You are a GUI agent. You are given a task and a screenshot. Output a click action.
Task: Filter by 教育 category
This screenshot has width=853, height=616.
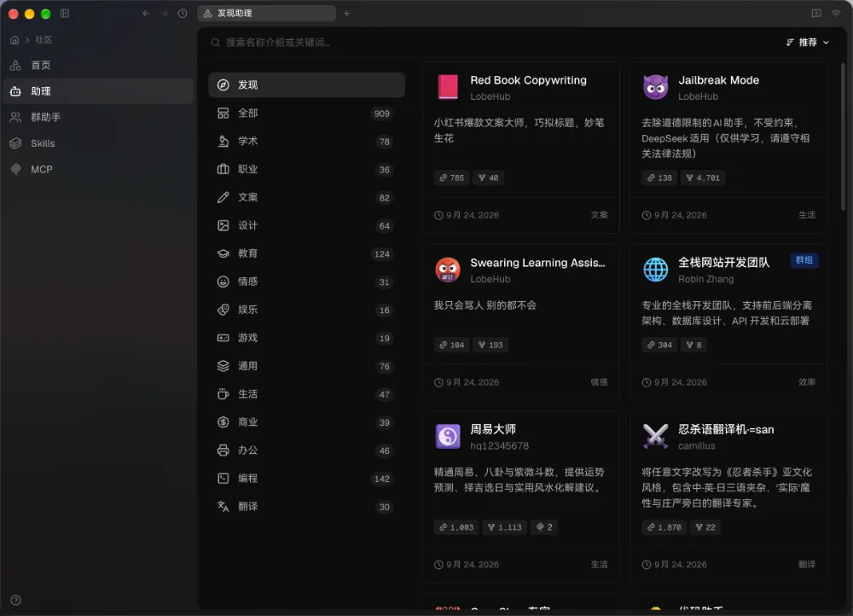point(306,253)
